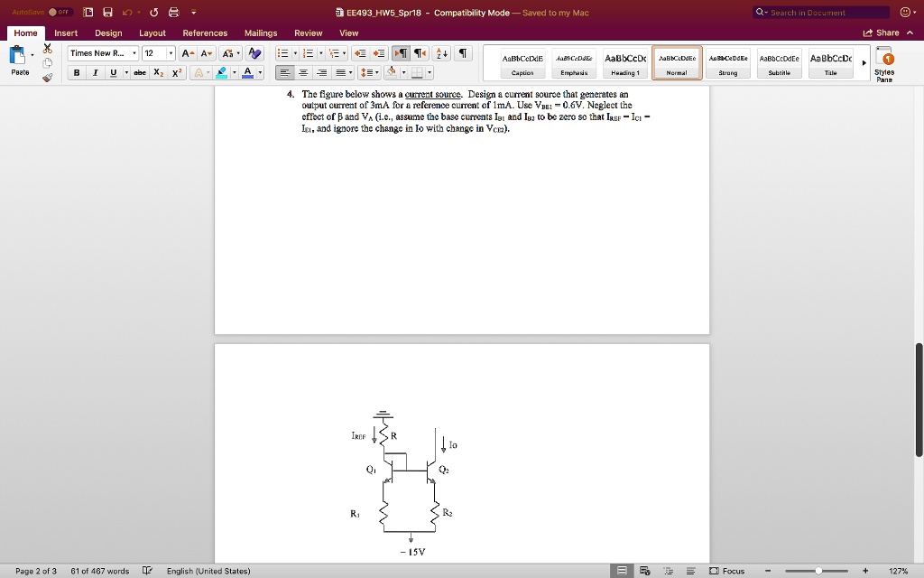Open the Sort tool in the ribbon

pyautogui.click(x=442, y=54)
